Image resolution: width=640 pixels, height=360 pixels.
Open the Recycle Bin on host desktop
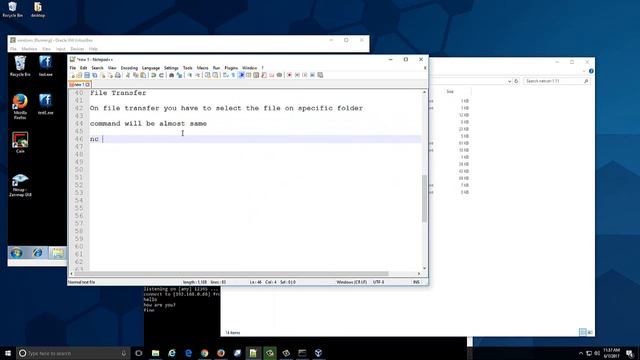point(12,9)
